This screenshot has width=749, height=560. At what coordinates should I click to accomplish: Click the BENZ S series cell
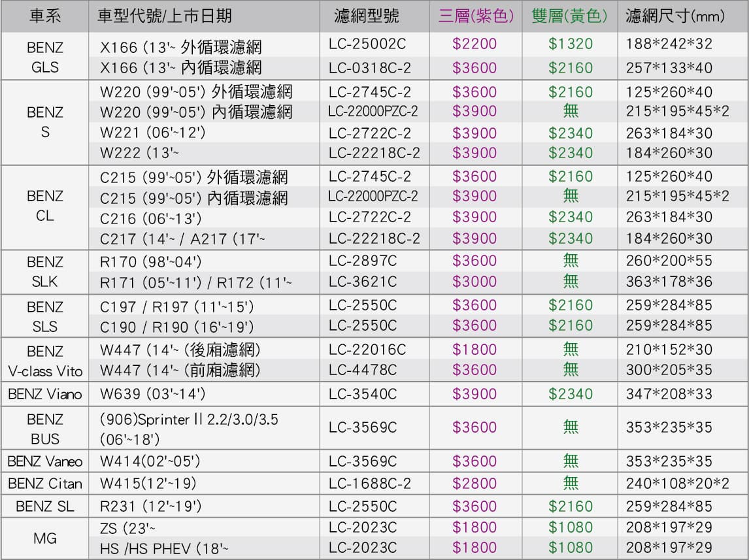click(x=45, y=122)
